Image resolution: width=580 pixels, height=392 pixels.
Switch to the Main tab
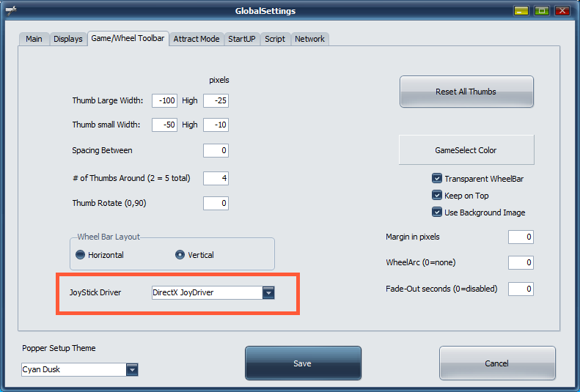[34, 39]
